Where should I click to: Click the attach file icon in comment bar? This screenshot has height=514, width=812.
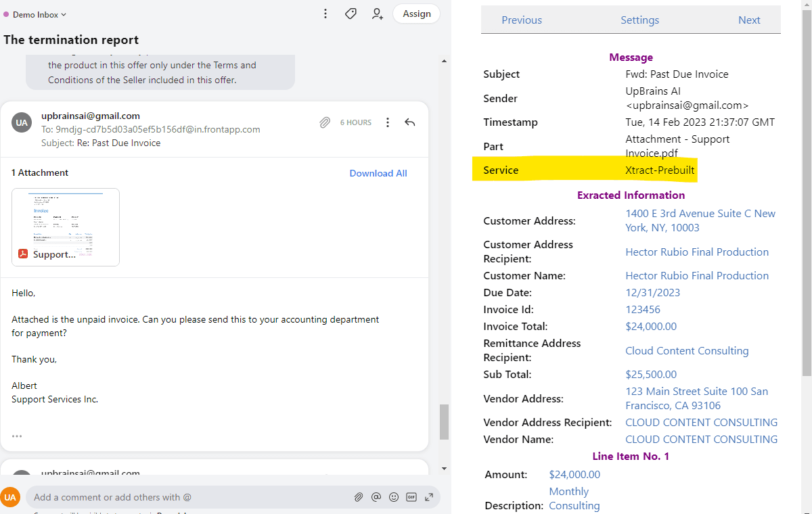359,497
